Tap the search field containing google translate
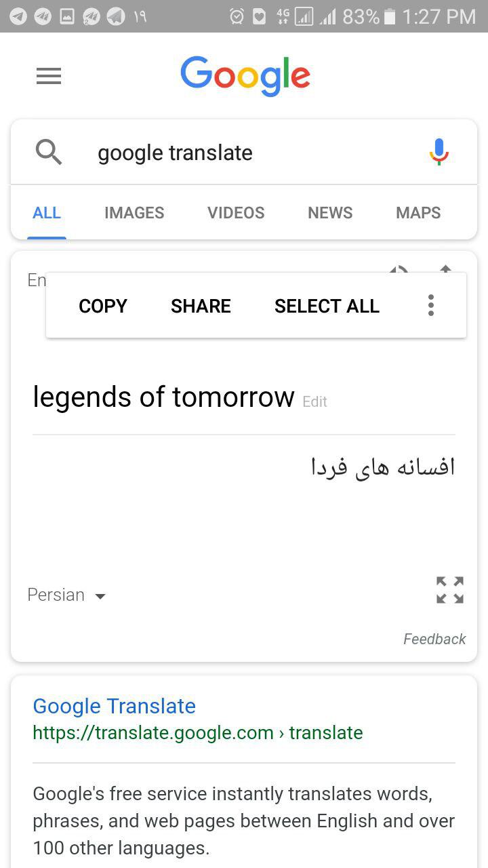488x868 pixels. [x=244, y=153]
